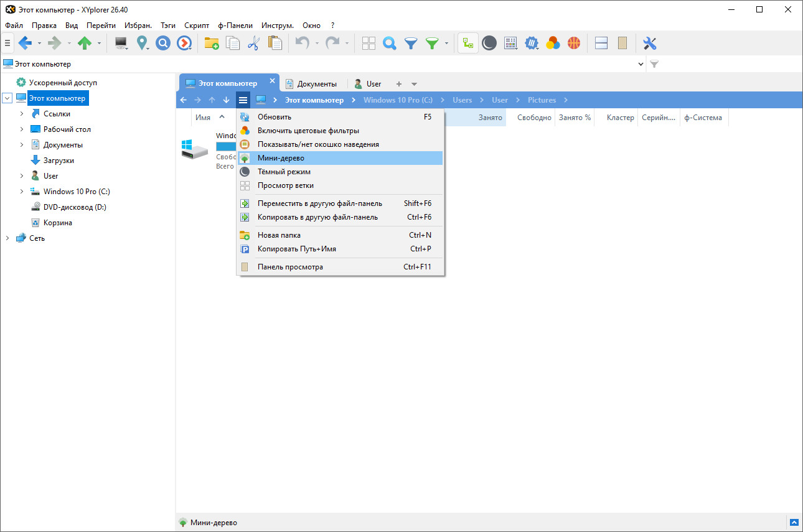Click the Undo arrow icon
This screenshot has height=532, width=803.
(302, 43)
